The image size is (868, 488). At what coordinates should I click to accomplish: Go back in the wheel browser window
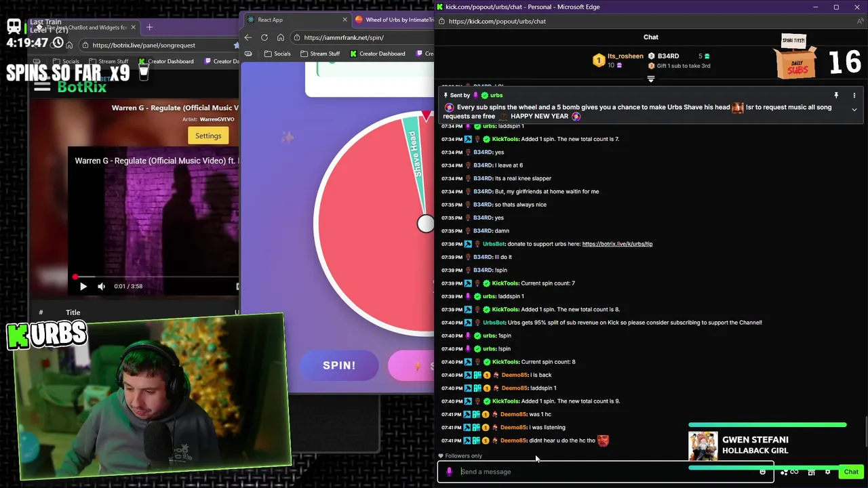pyautogui.click(x=248, y=37)
